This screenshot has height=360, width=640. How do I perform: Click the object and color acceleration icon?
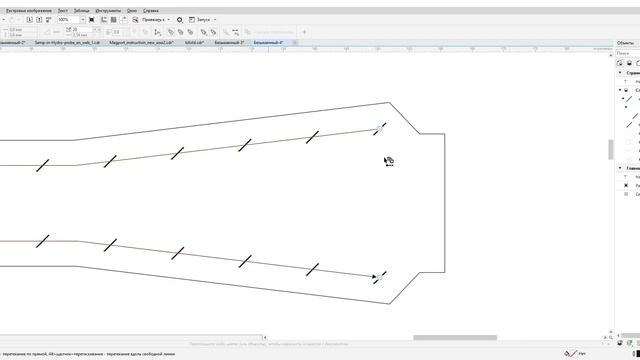tap(204, 32)
